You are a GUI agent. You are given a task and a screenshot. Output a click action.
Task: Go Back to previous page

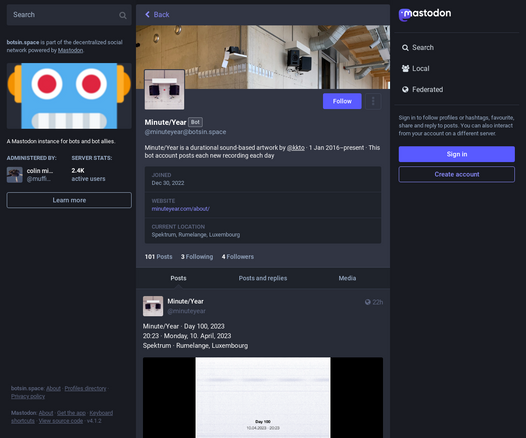click(x=157, y=14)
